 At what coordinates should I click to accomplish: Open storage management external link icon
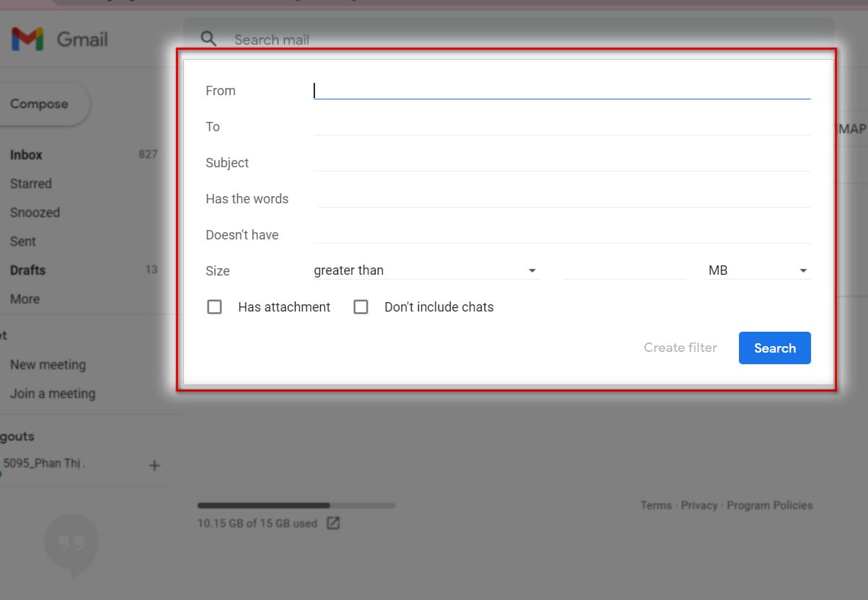tap(333, 524)
